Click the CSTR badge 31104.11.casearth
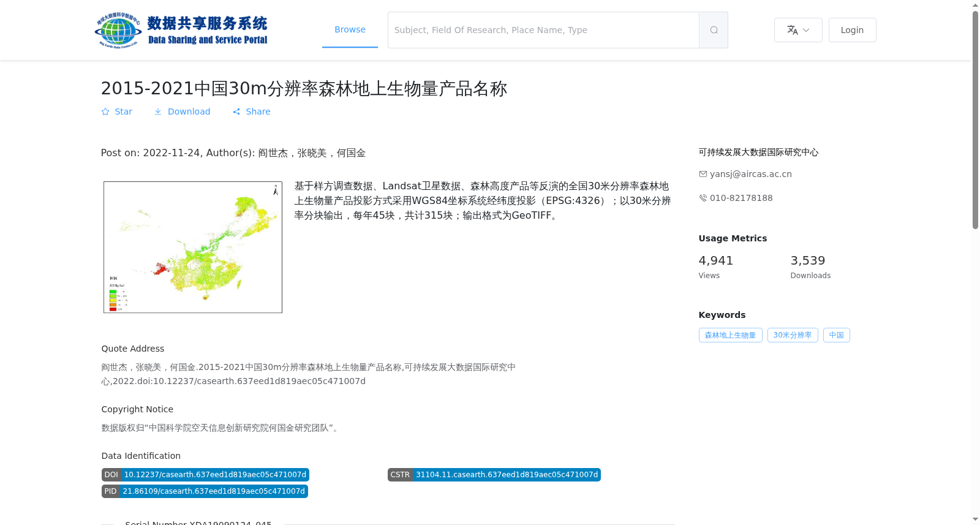980x525 pixels. coord(494,475)
